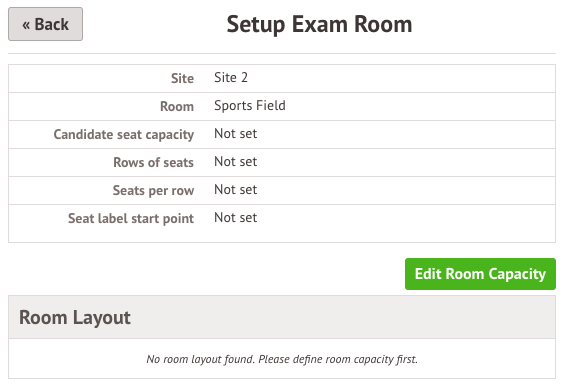Click Not set beside Seat label start point
This screenshot has height=390, width=564.
tap(236, 218)
